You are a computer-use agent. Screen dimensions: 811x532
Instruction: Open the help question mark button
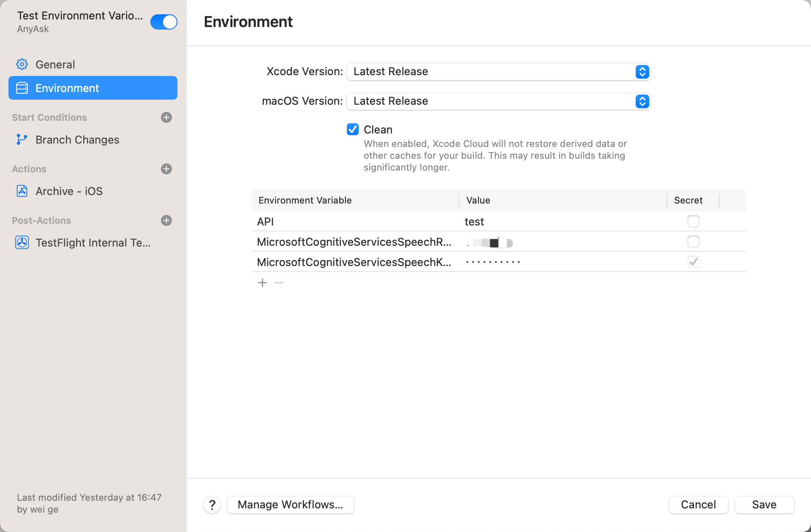click(212, 505)
